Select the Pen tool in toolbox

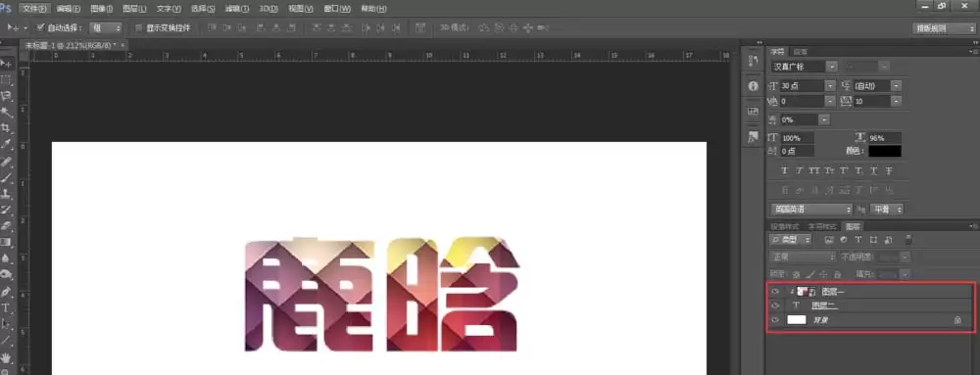pyautogui.click(x=6, y=291)
